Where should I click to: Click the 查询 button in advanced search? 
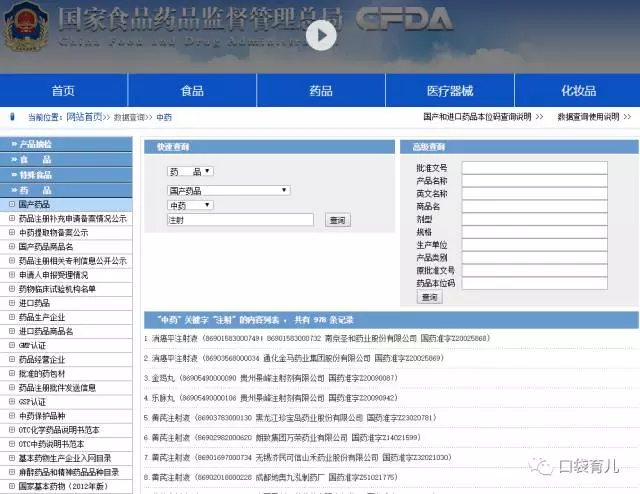[429, 297]
